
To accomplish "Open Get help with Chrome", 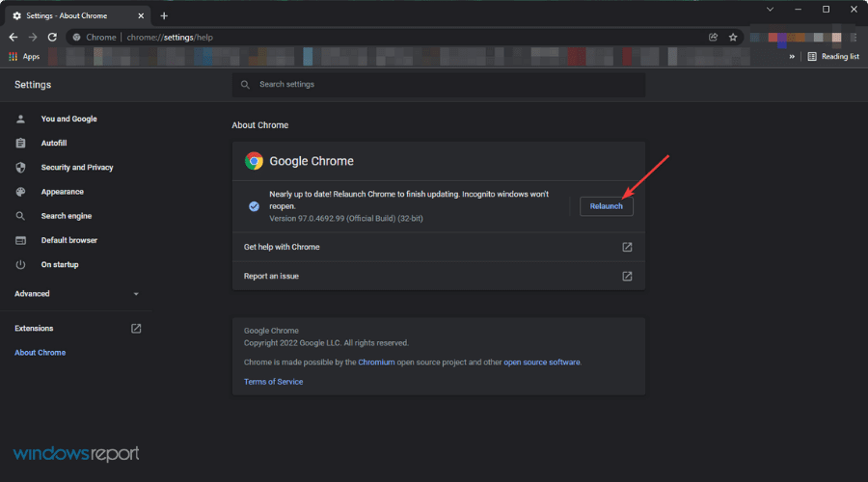I will click(x=439, y=247).
